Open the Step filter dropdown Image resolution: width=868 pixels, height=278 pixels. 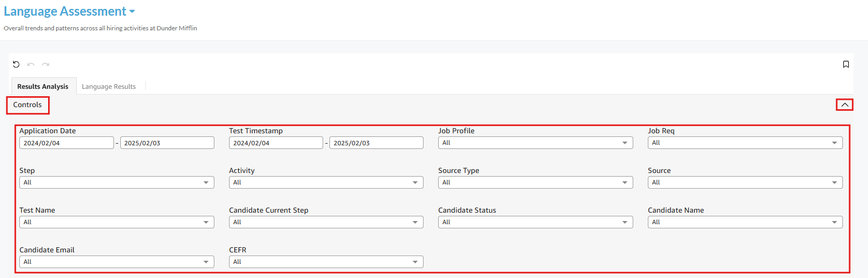[x=117, y=182]
